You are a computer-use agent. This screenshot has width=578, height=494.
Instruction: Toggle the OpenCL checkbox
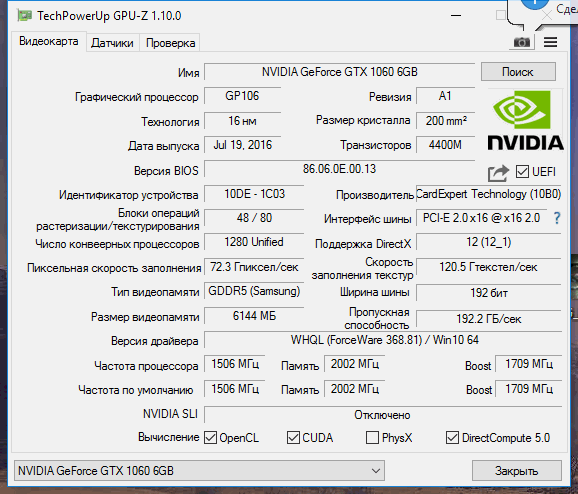(210, 438)
